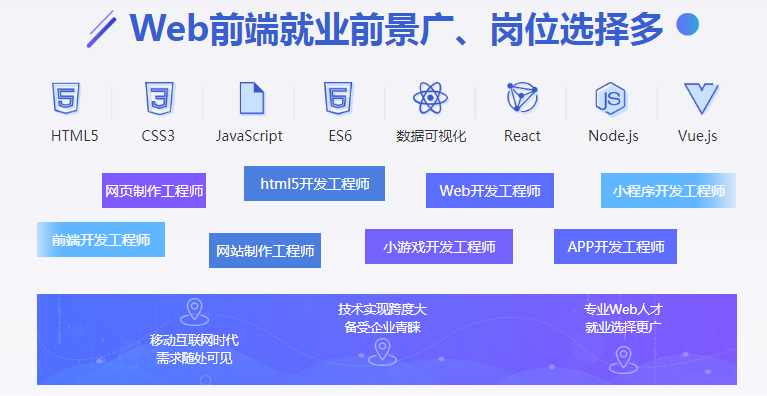
Task: Open the 网页制作工程师 tag
Action: pyautogui.click(x=154, y=191)
